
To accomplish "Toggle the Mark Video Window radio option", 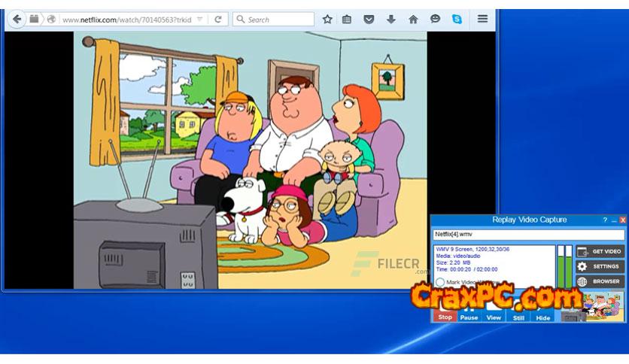I will 440,282.
